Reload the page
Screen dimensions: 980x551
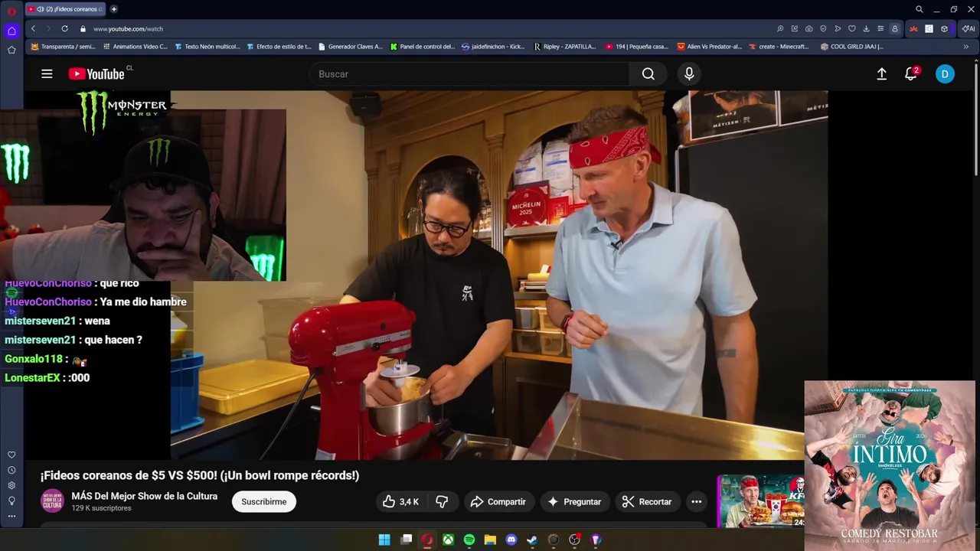64,28
